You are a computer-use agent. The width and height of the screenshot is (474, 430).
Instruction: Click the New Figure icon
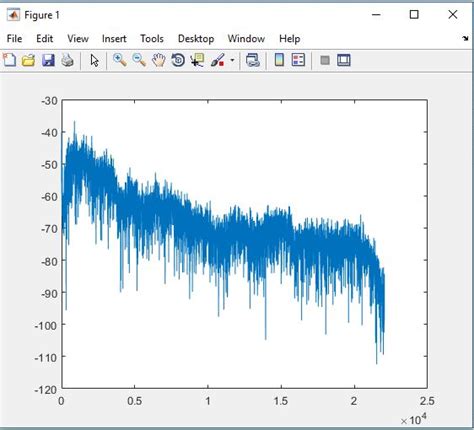click(10, 60)
